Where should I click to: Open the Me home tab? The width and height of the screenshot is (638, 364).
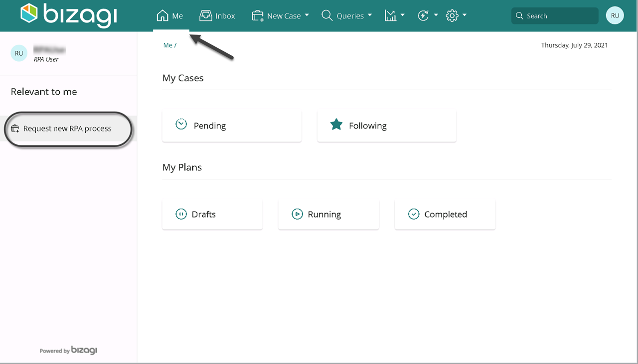[170, 16]
